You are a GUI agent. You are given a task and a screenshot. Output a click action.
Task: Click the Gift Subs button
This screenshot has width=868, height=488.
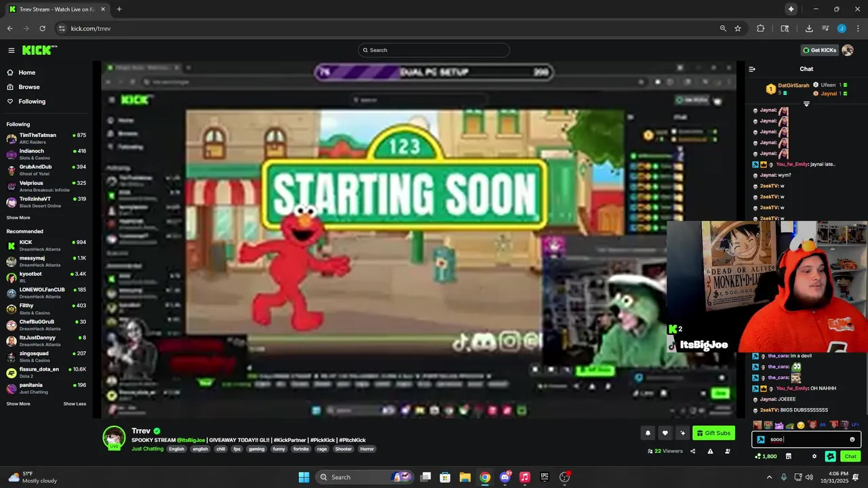click(713, 433)
